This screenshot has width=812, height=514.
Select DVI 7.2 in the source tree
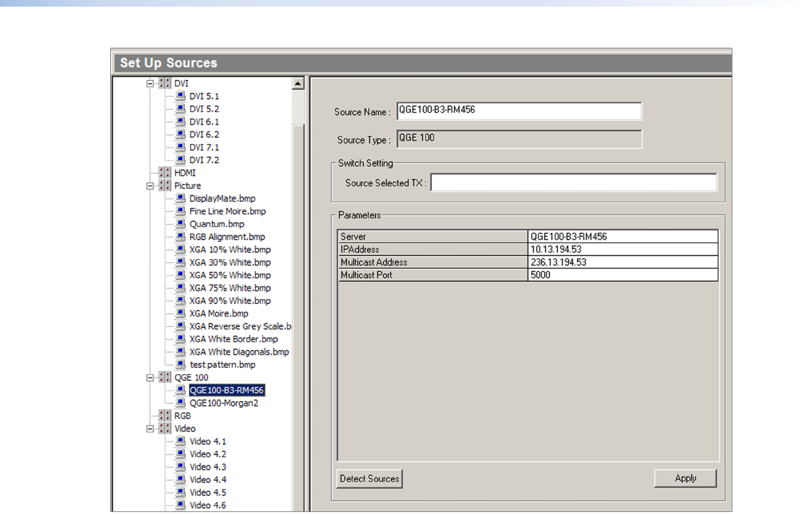(204, 160)
